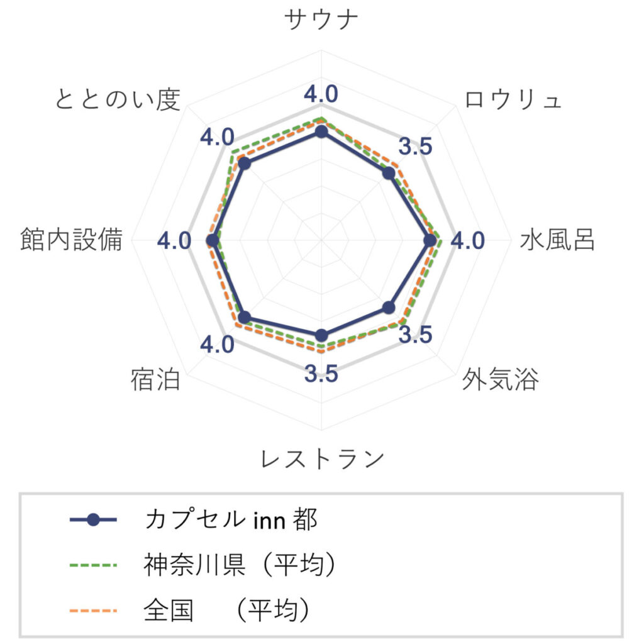Select the 宿泊 data point marker
The image size is (644, 644).
tap(245, 317)
